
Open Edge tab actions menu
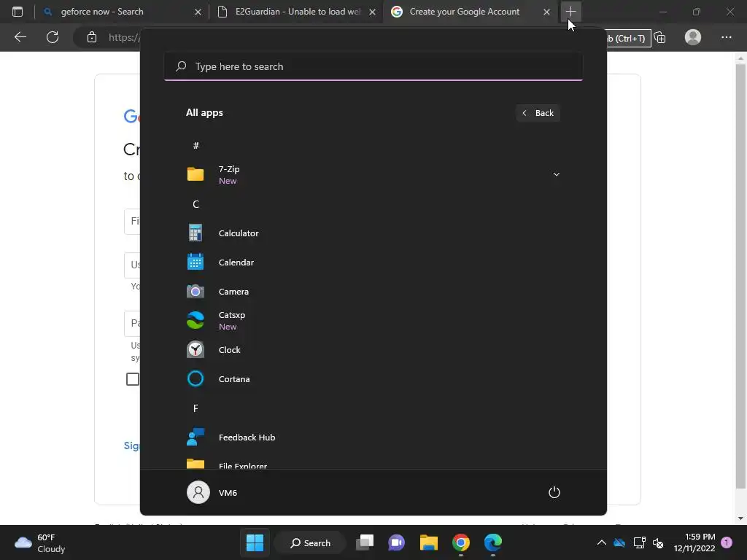click(18, 12)
